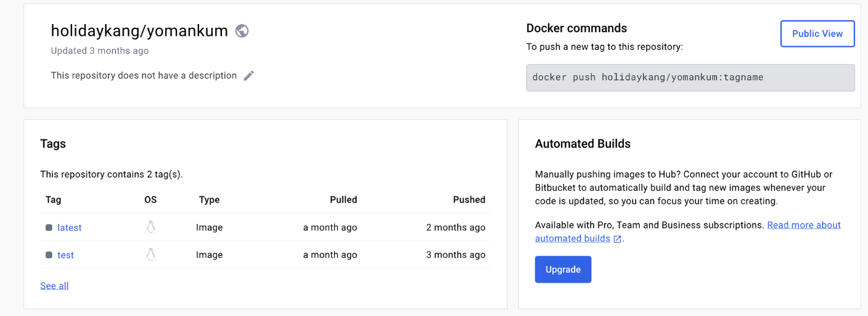Viewport: 868px width, 316px height.
Task: Click the repository has no description text
Action: 144,75
